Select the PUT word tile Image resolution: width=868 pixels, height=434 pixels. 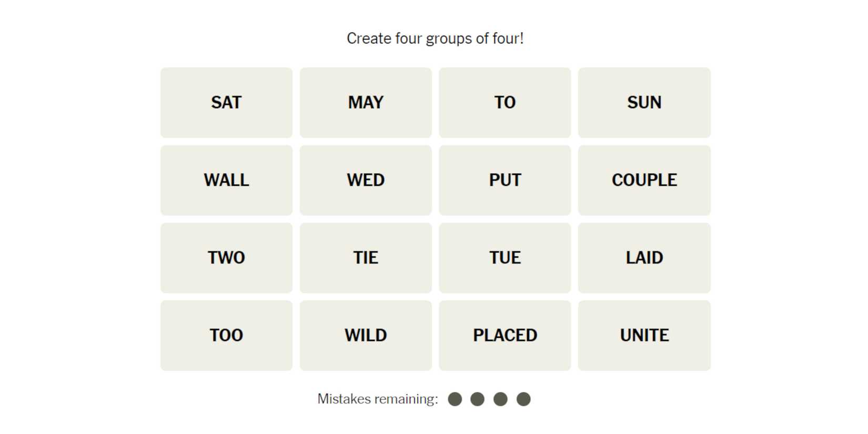pos(504,180)
